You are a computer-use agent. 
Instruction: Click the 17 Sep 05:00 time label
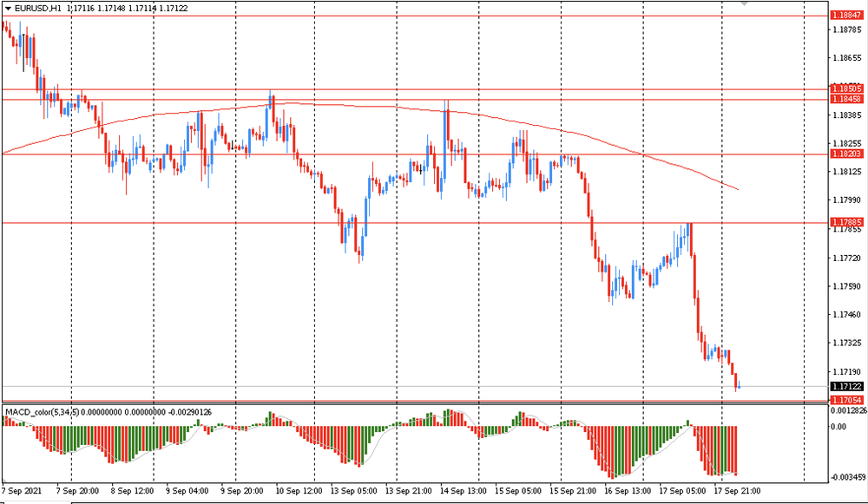coord(682,491)
